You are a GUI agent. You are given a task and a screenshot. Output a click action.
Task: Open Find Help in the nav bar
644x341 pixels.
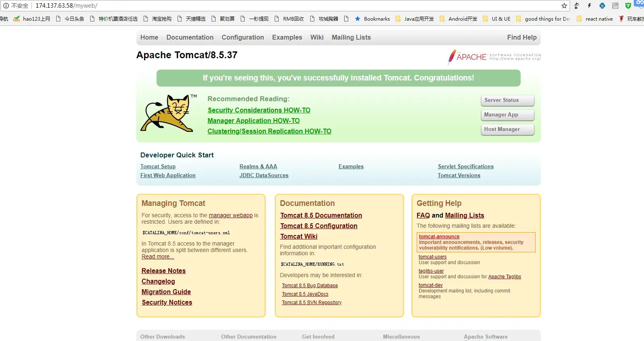click(x=522, y=37)
